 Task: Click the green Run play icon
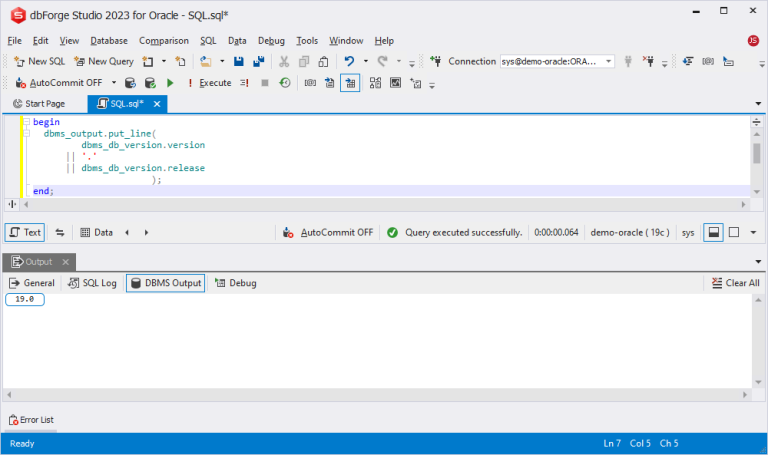pyautogui.click(x=170, y=83)
